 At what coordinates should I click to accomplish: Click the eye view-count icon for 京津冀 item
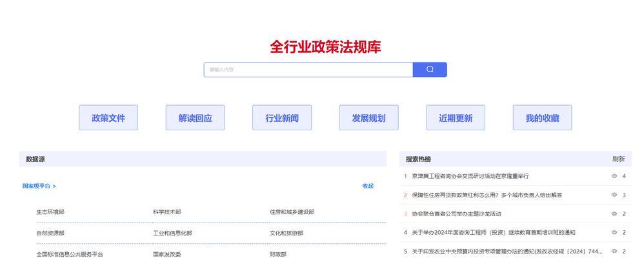point(614,176)
